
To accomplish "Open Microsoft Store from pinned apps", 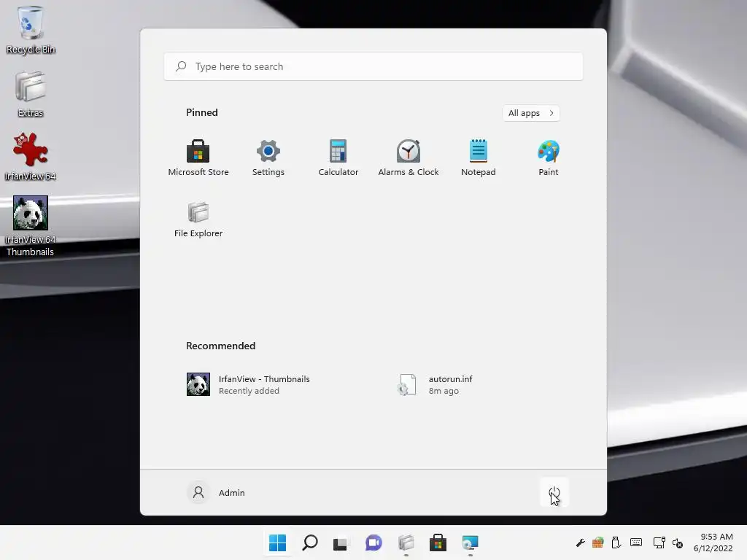I will coord(198,158).
